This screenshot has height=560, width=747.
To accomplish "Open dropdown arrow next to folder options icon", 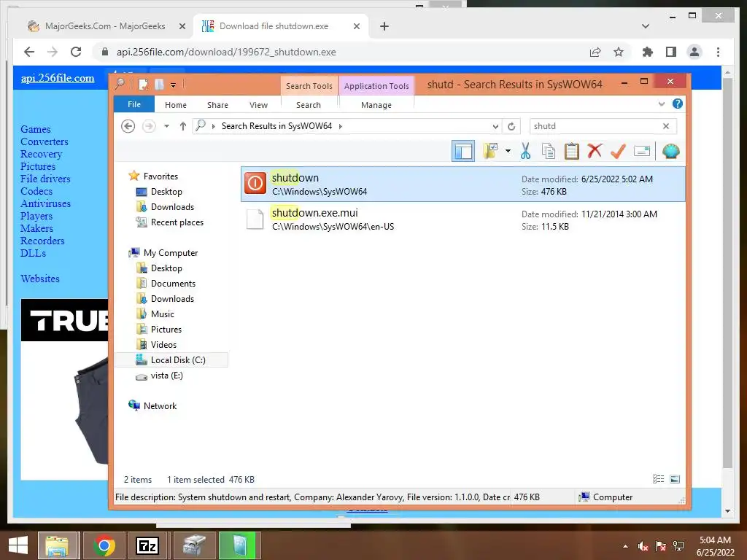I will 508,151.
